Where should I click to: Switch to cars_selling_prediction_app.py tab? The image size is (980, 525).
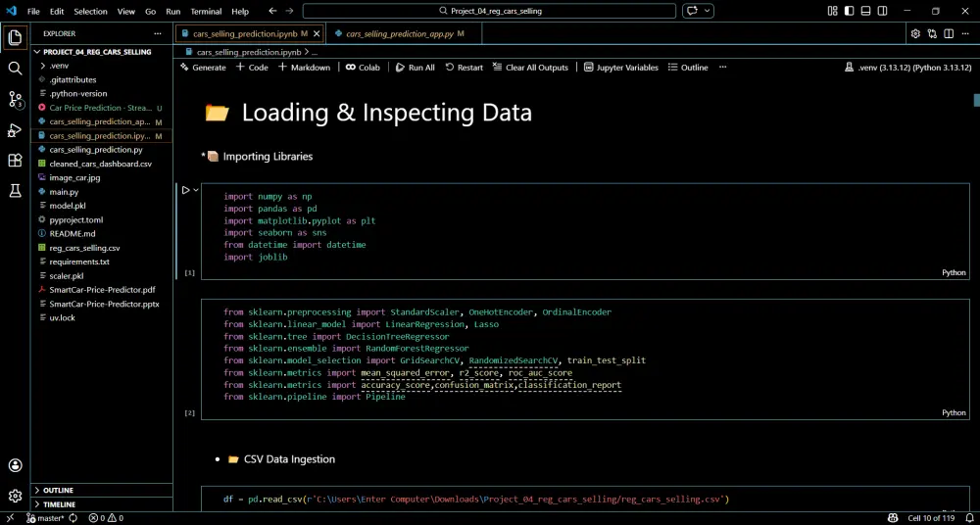(405, 33)
